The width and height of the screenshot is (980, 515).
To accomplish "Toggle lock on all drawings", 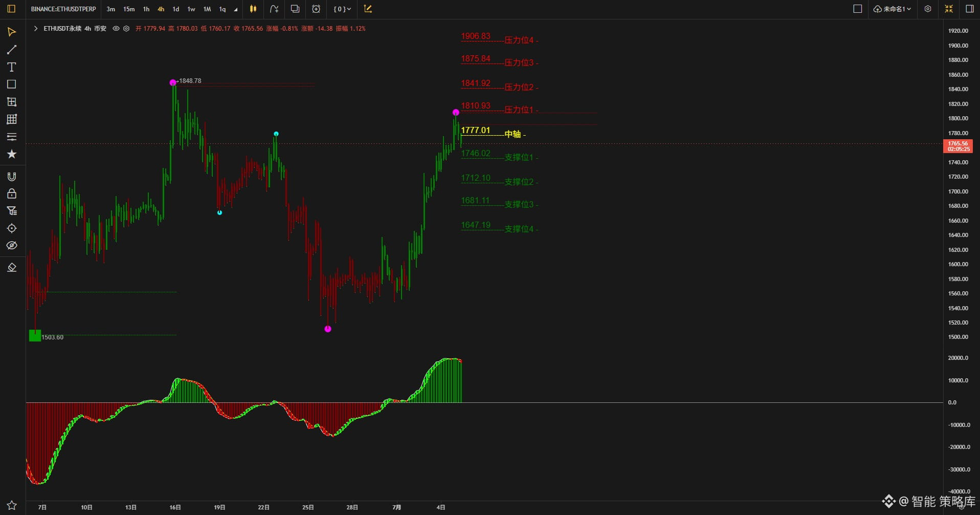I will click(x=12, y=194).
